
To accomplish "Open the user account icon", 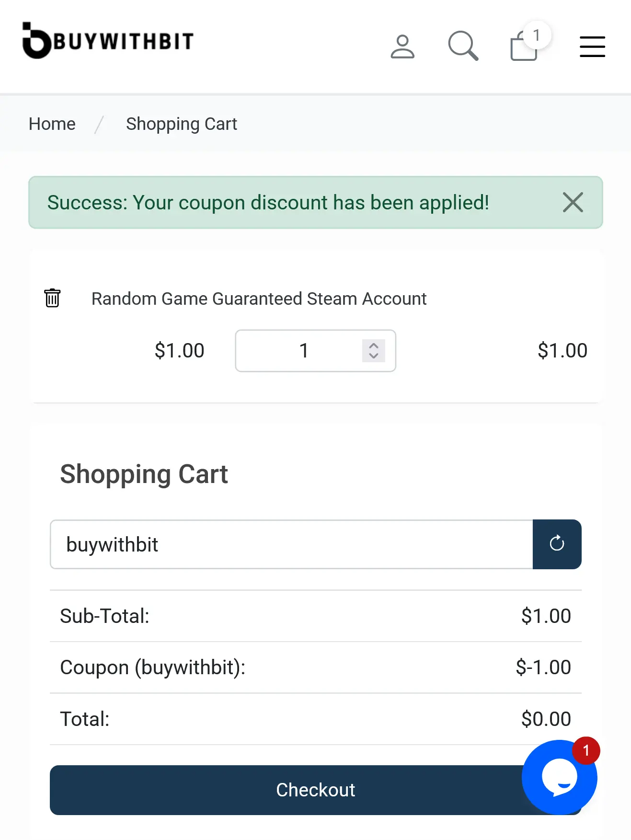I will click(x=402, y=46).
